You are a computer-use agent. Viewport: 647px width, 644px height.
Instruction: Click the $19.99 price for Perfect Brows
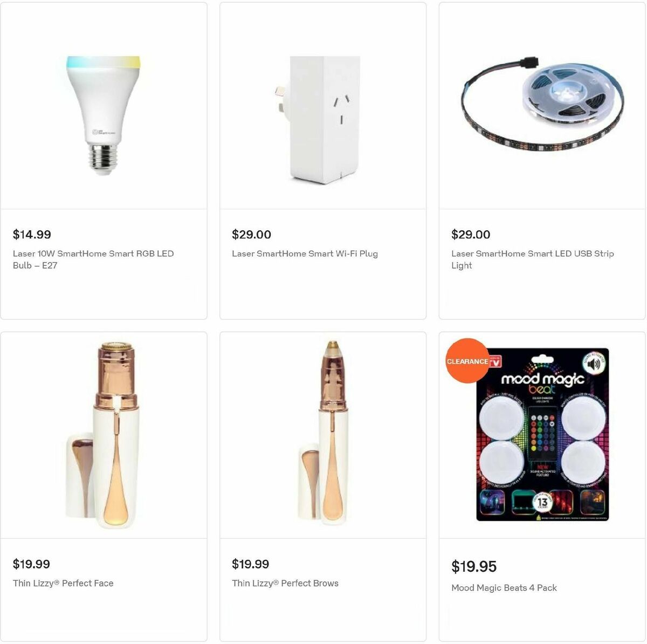coord(251,564)
